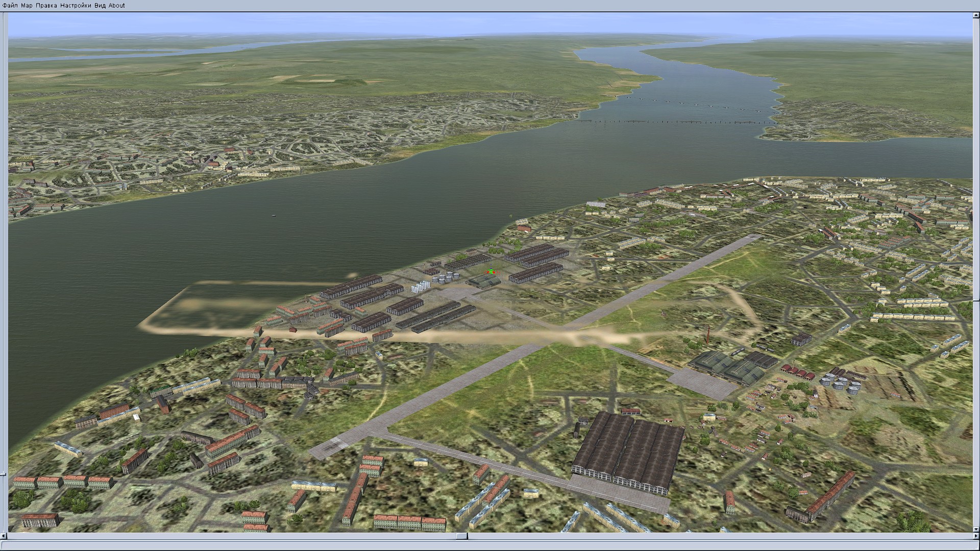
Task: Open the Настройки menu
Action: pos(76,6)
